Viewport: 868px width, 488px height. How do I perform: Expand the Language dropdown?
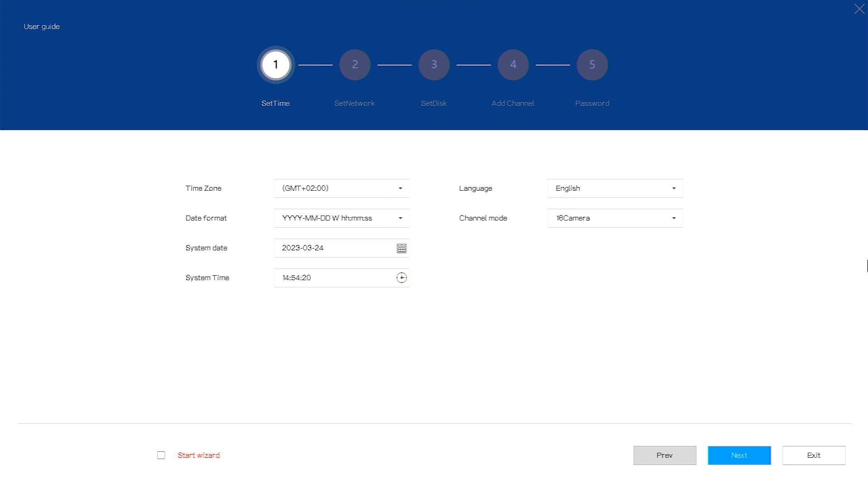[x=615, y=188]
